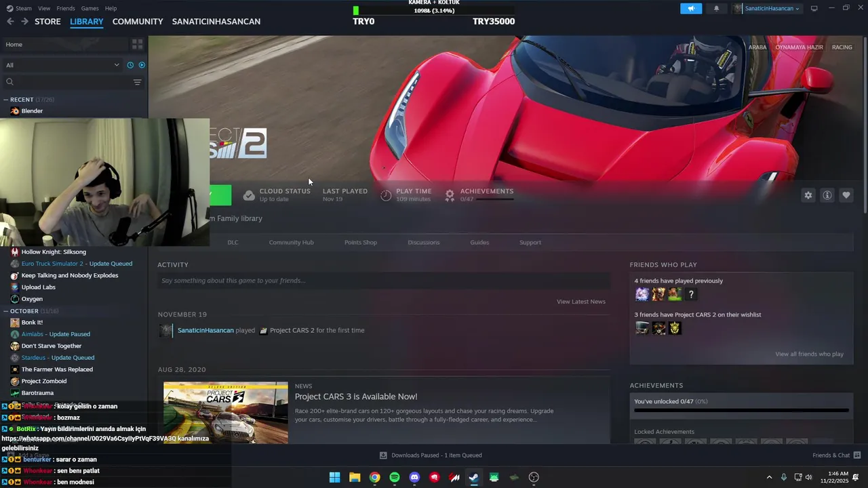Select Stardeus in library list
The image size is (868, 488).
[x=58, y=358]
